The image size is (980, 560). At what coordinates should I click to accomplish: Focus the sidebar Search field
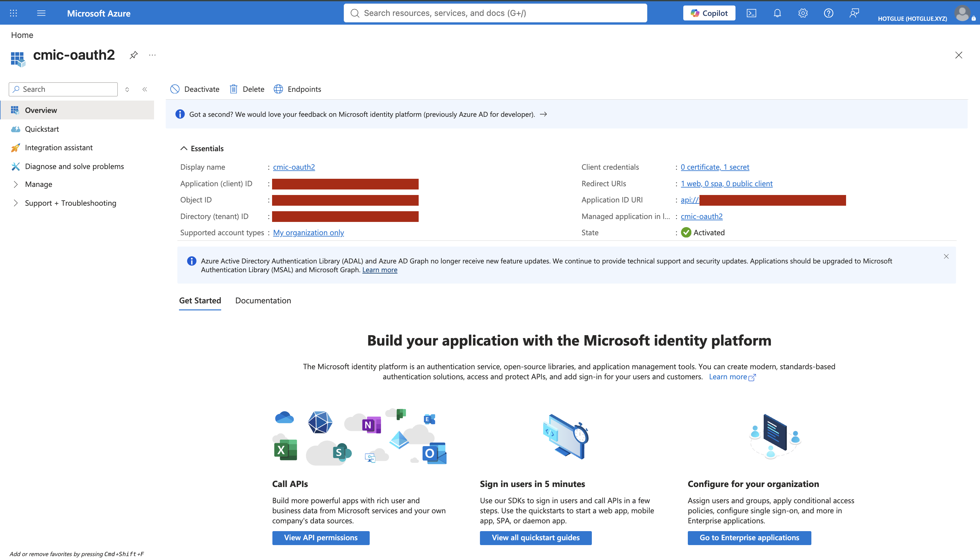click(64, 89)
